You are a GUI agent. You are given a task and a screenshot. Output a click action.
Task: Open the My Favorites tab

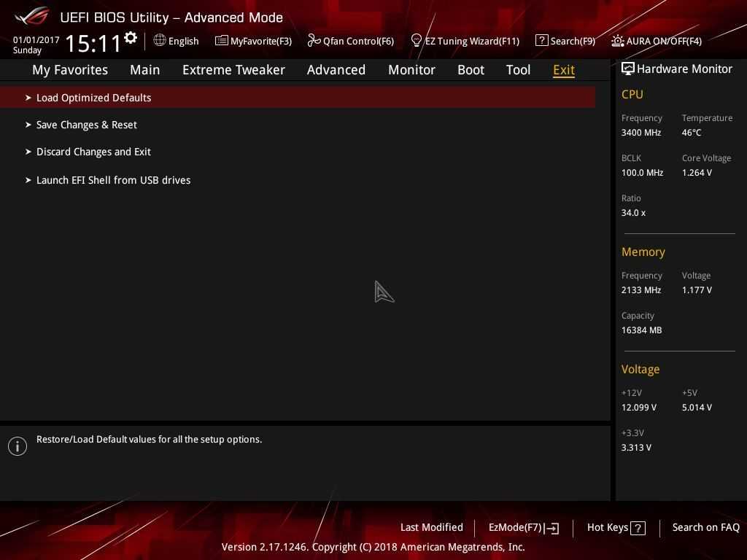point(70,70)
